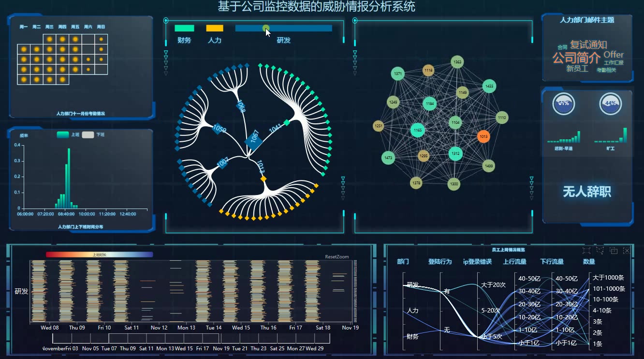
Task: Click the 部门 axis header
Action: click(x=403, y=262)
